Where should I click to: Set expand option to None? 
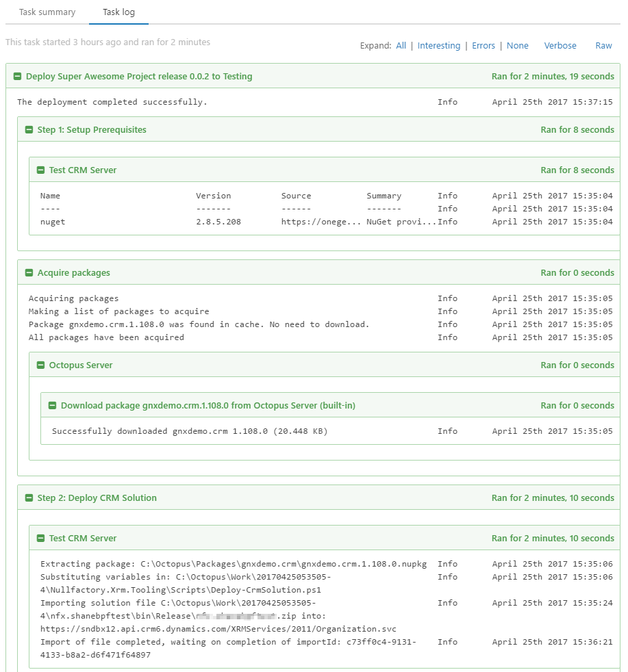517,46
